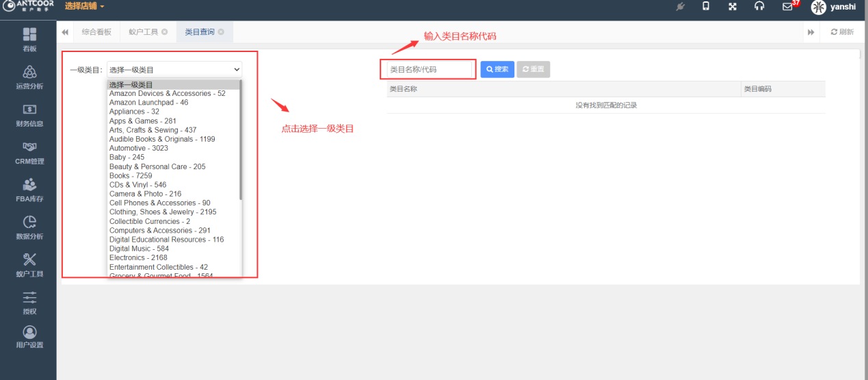Image resolution: width=868 pixels, height=380 pixels.
Task: Select Electronics - 2168
Action: (x=173, y=258)
